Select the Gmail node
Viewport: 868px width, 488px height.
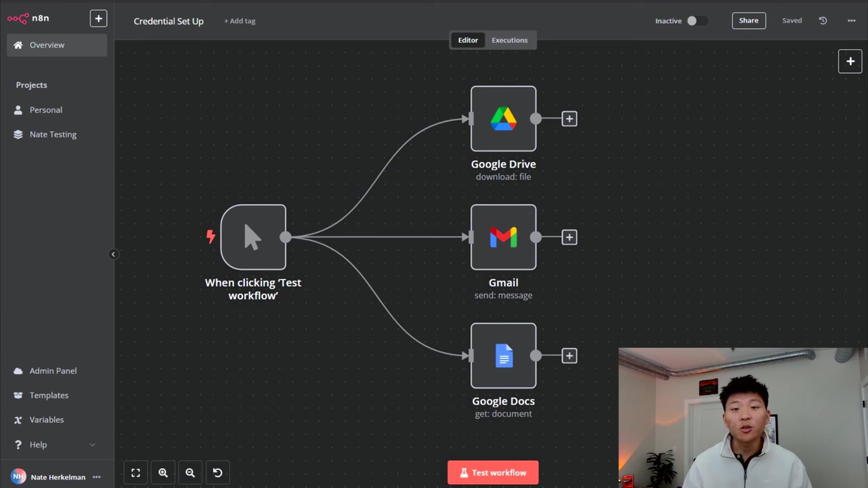pos(504,238)
